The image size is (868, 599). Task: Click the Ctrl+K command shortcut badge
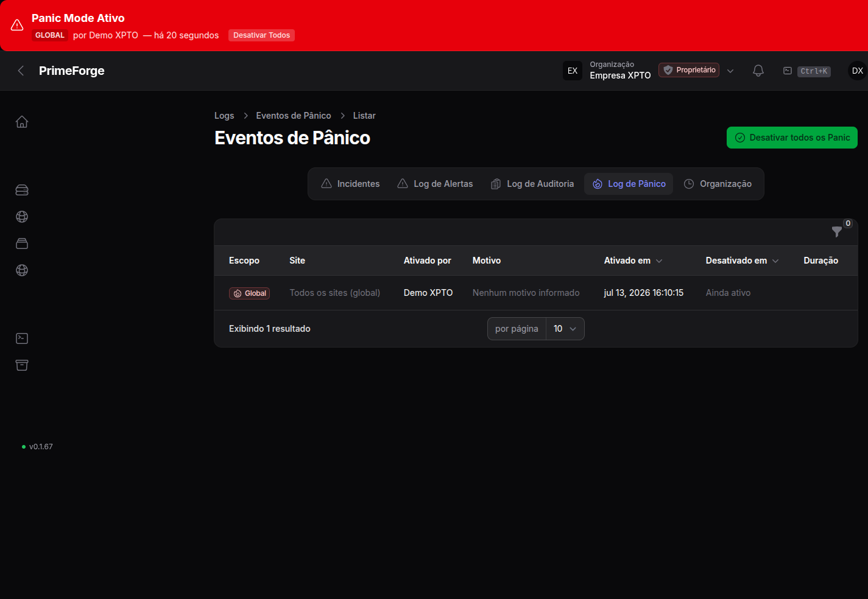pos(814,71)
